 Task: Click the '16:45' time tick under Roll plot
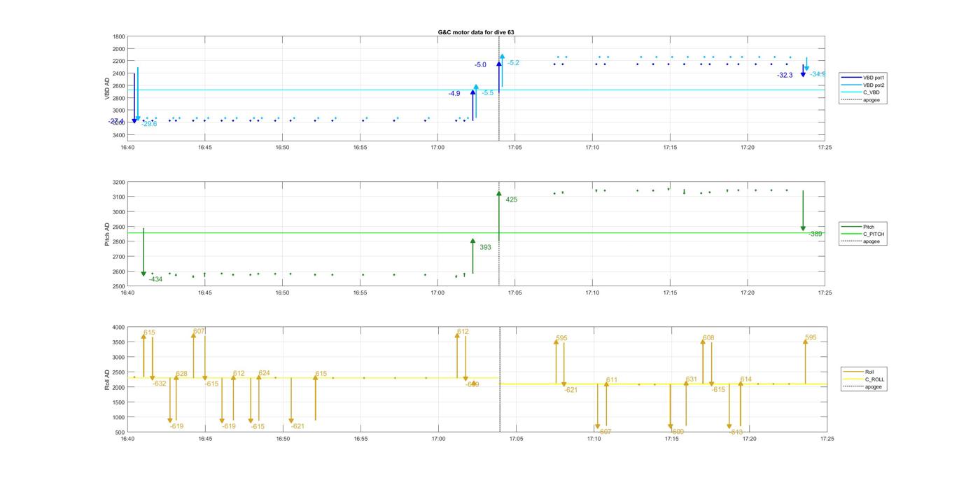(x=204, y=440)
